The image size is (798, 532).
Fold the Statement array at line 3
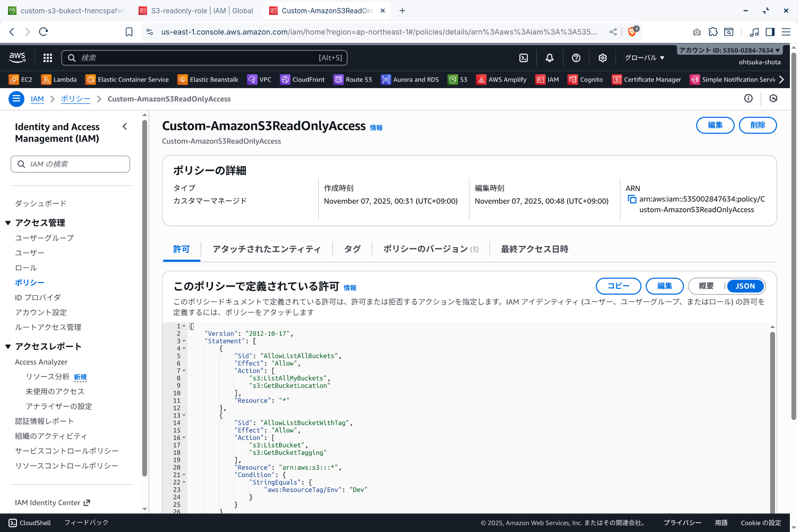(184, 341)
